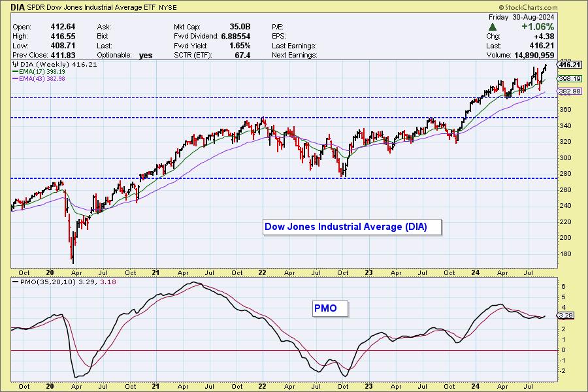
Task: Click the 'Bid:' field label
Action: [x=103, y=37]
